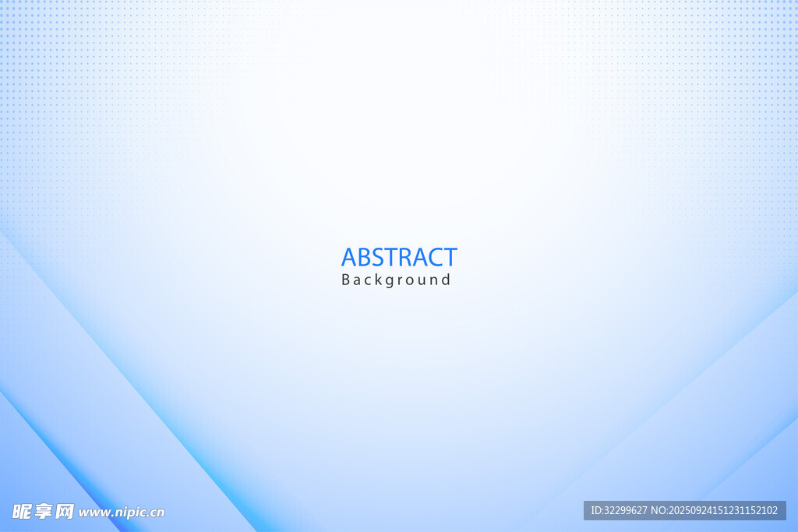Click the gray ID information bar

click(684, 510)
